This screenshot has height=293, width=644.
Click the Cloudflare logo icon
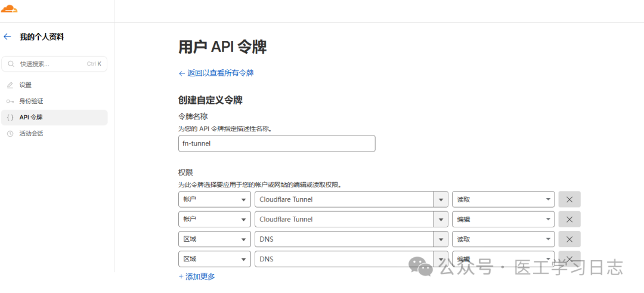coord(9,9)
